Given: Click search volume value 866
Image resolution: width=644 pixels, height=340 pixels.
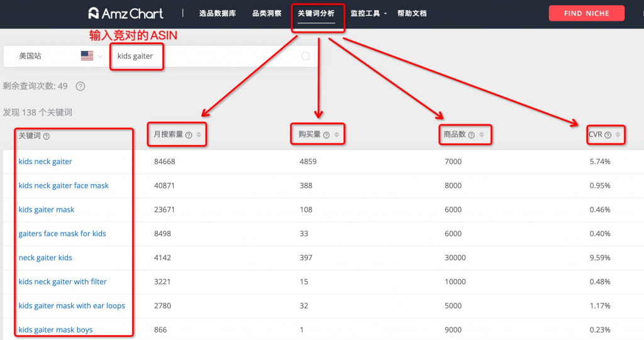Looking at the screenshot, I should coord(160,330).
